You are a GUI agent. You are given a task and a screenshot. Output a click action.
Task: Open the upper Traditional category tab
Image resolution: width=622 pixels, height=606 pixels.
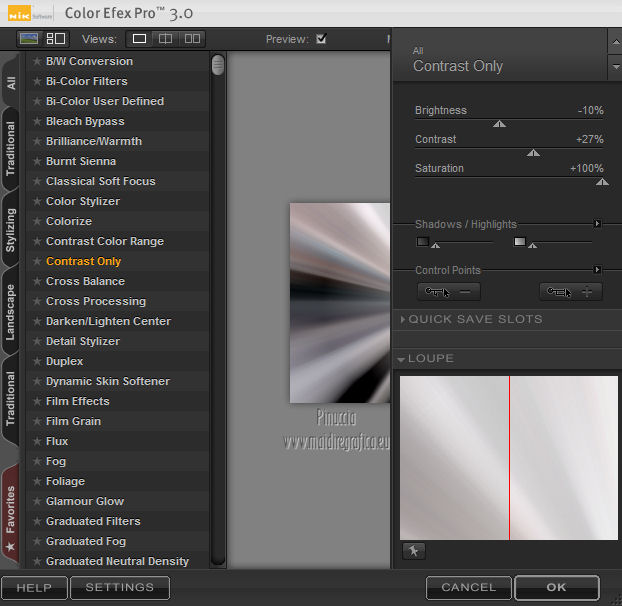click(x=11, y=148)
